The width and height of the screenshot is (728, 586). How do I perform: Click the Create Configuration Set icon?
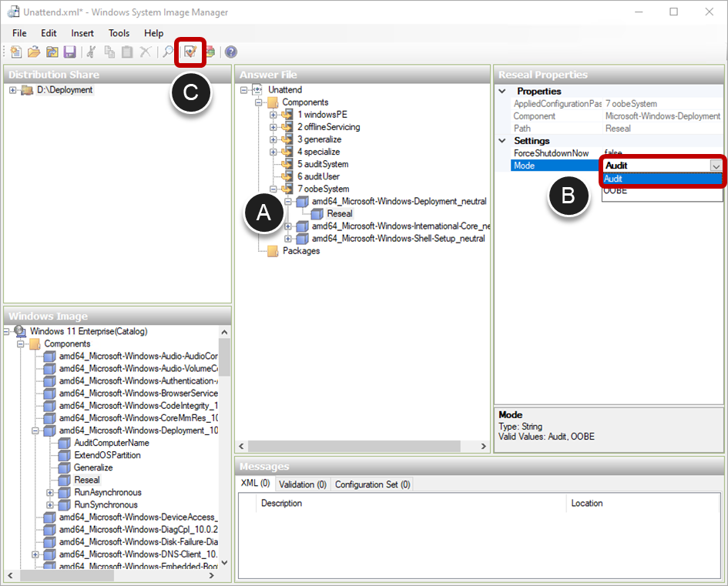coord(209,52)
